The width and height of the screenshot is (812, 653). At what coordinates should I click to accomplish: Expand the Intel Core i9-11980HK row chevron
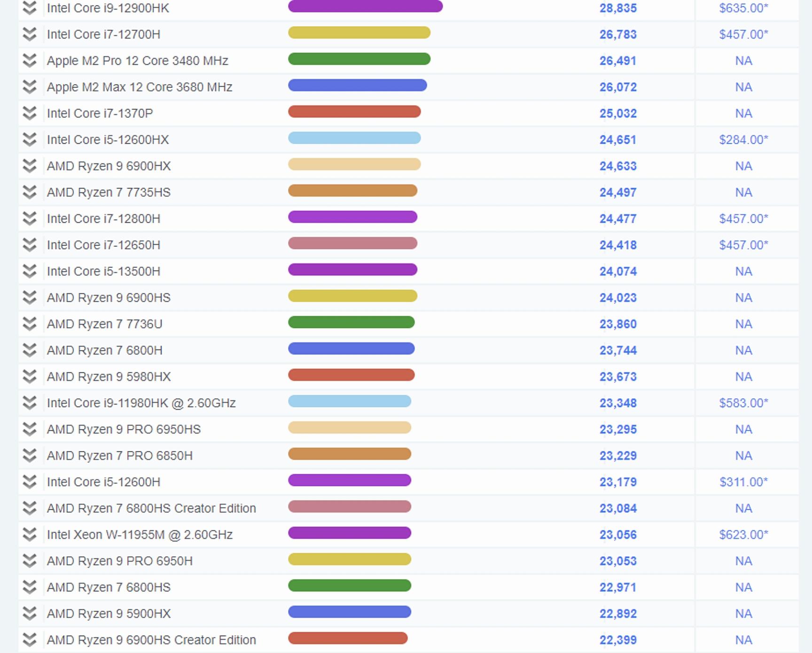click(30, 403)
